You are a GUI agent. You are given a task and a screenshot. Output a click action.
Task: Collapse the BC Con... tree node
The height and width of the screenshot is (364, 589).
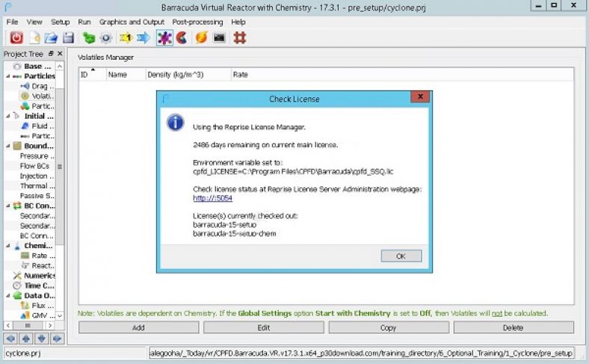click(x=8, y=206)
